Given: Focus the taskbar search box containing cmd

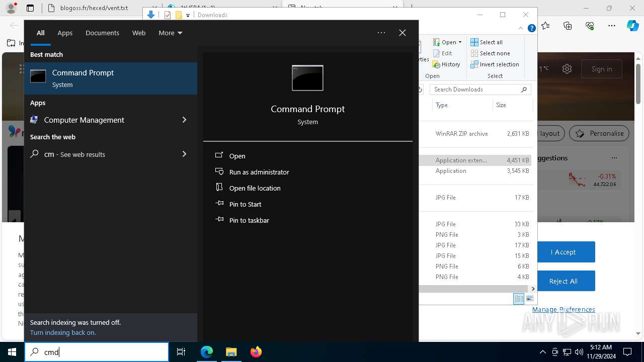Looking at the screenshot, I should 97,352.
